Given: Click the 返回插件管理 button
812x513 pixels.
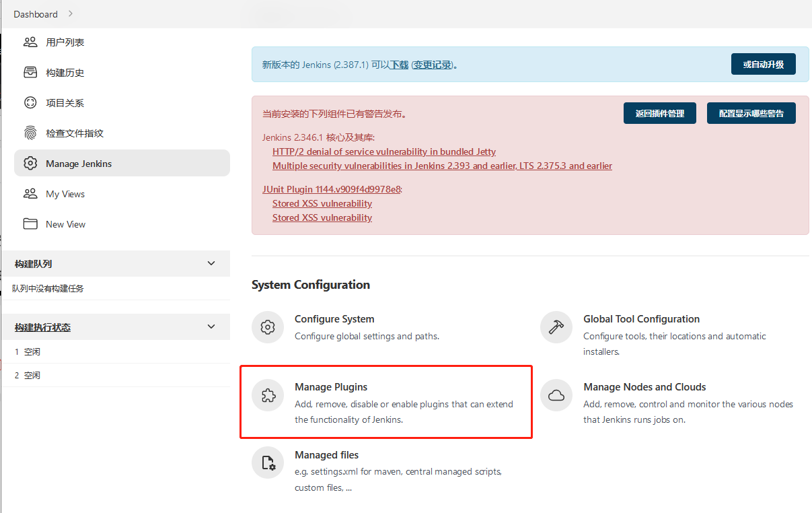Looking at the screenshot, I should tap(660, 114).
